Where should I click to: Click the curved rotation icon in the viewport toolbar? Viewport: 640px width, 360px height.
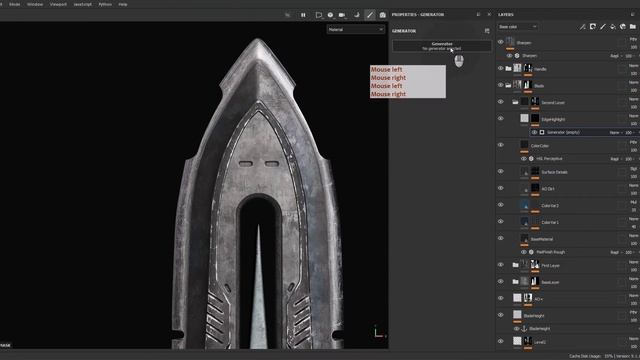[356, 15]
